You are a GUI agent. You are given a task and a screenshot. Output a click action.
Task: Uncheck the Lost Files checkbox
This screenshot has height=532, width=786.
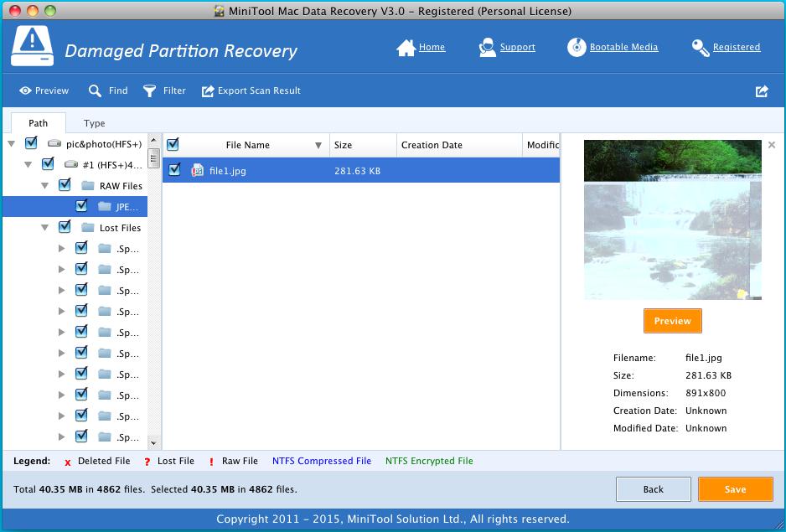point(65,227)
